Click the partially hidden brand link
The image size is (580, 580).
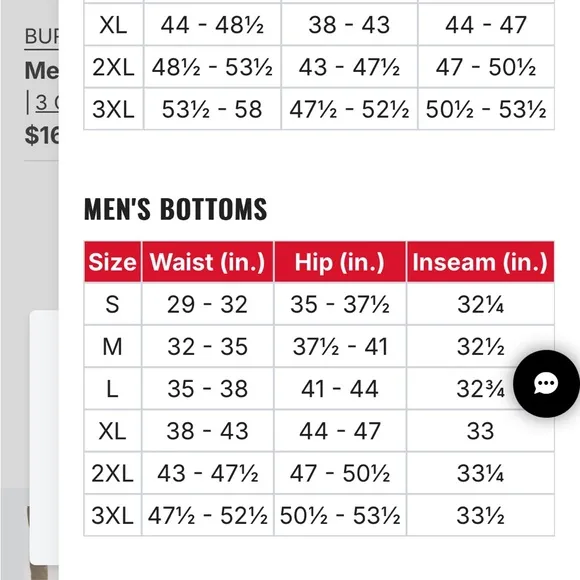41,37
